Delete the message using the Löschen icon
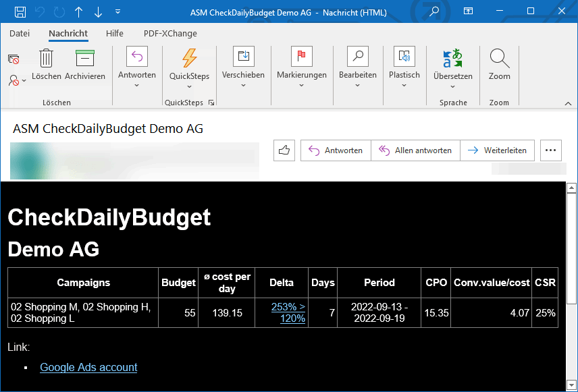 (46, 59)
